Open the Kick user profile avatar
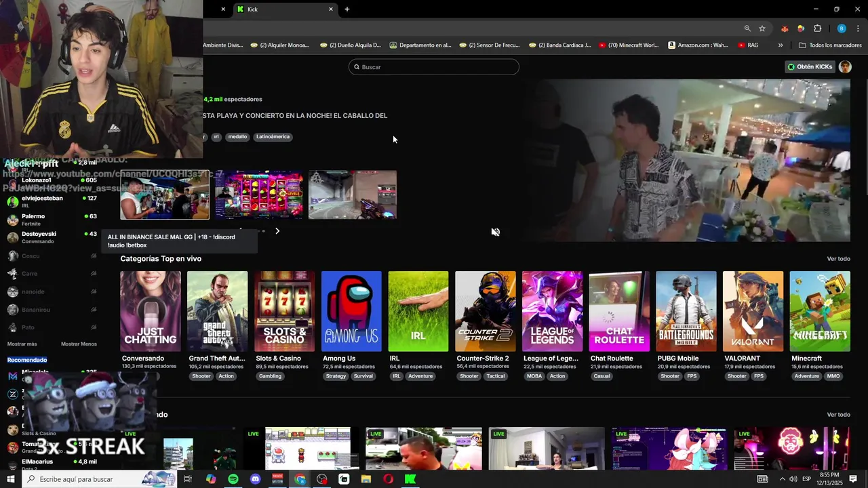The image size is (868, 488). pos(845,66)
